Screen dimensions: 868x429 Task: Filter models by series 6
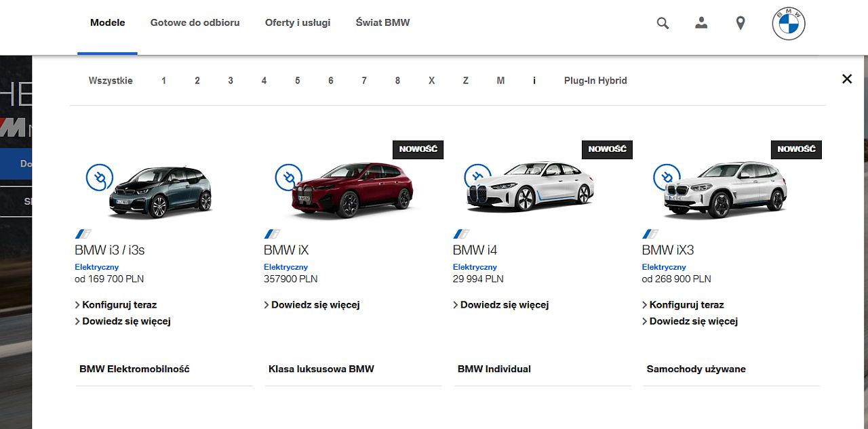tap(331, 81)
